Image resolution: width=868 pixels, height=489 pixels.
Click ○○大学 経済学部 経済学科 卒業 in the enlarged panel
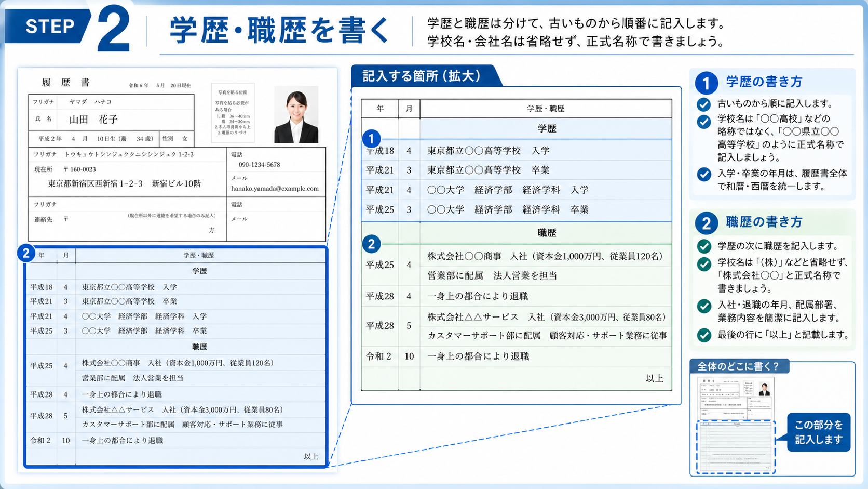pos(508,210)
